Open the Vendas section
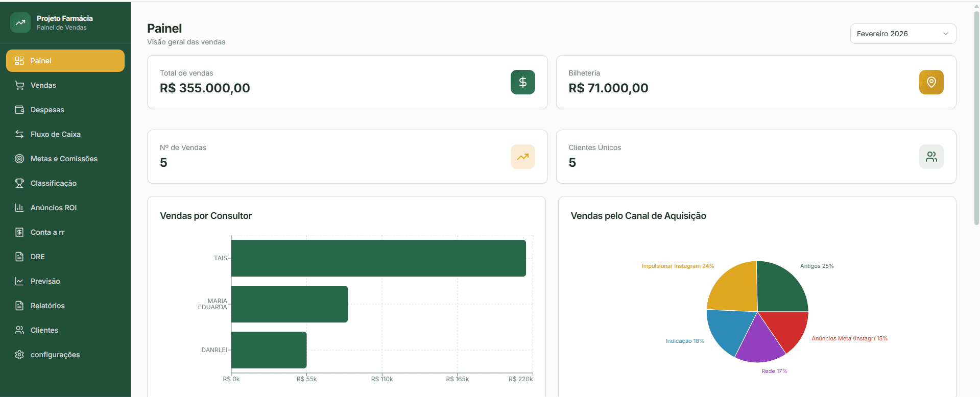Screen dimensions: 980x397 [65, 85]
